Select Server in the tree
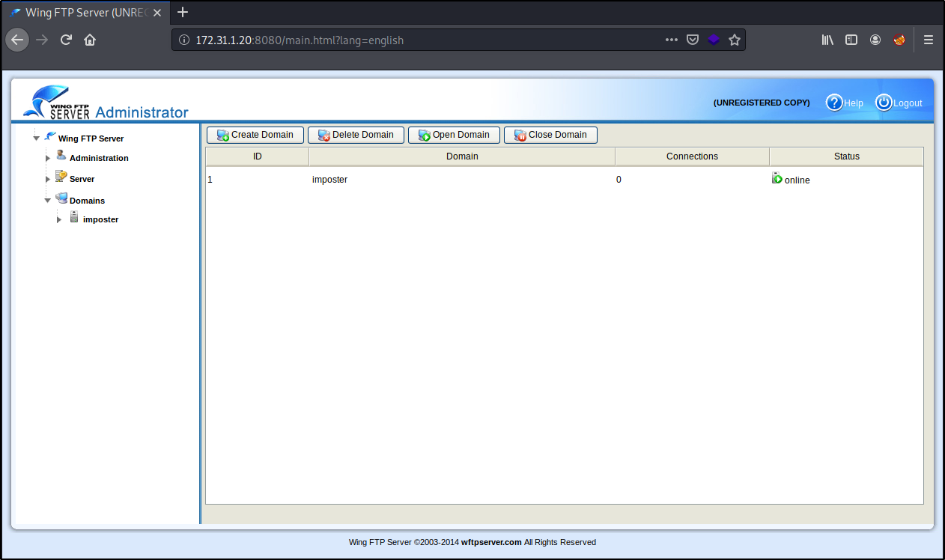The image size is (945, 560). tap(82, 179)
